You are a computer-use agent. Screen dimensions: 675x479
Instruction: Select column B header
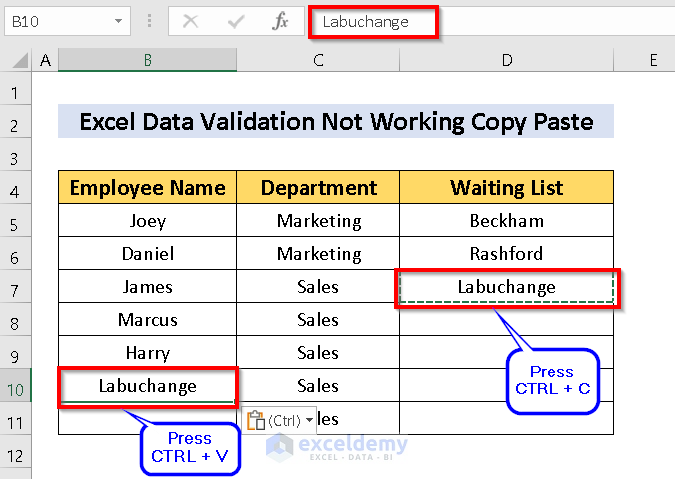[x=147, y=60]
